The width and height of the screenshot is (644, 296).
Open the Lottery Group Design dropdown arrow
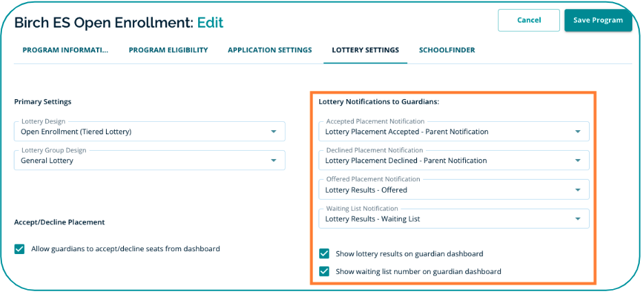(x=273, y=160)
